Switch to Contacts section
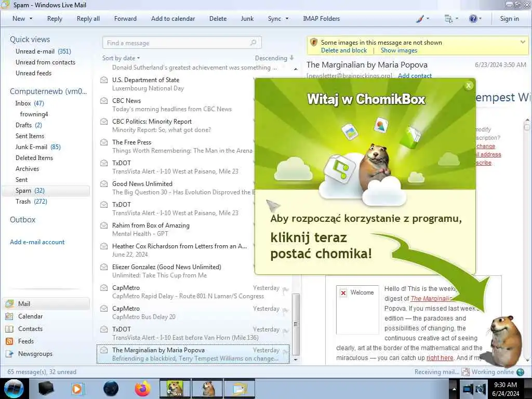Image resolution: width=532 pixels, height=399 pixels. pos(30,329)
